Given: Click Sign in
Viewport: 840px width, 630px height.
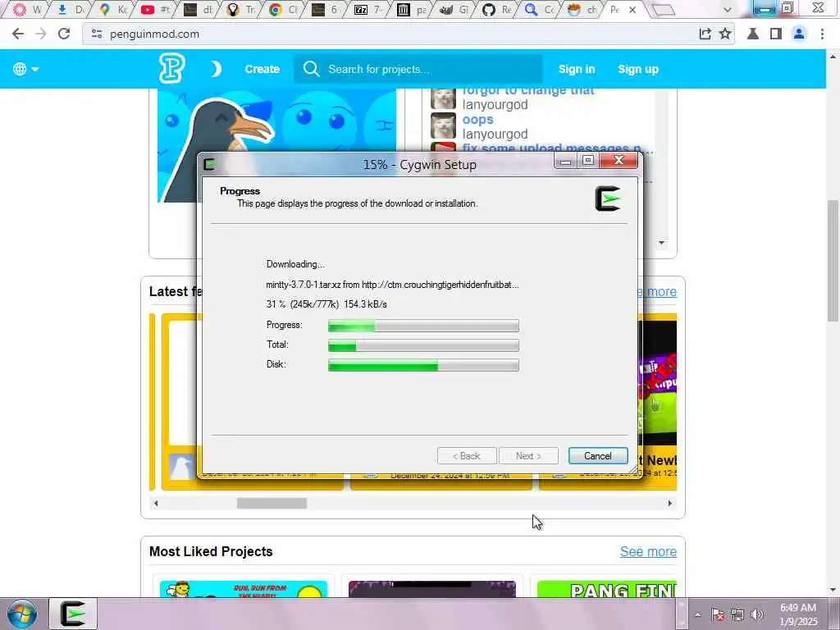Looking at the screenshot, I should pyautogui.click(x=577, y=69).
